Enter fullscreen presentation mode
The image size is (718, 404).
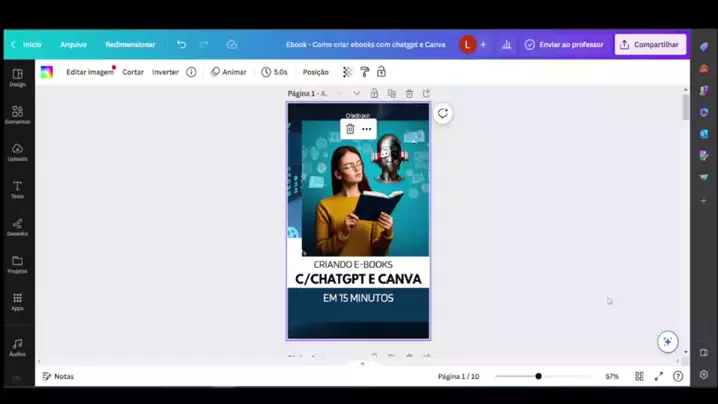[x=658, y=376]
